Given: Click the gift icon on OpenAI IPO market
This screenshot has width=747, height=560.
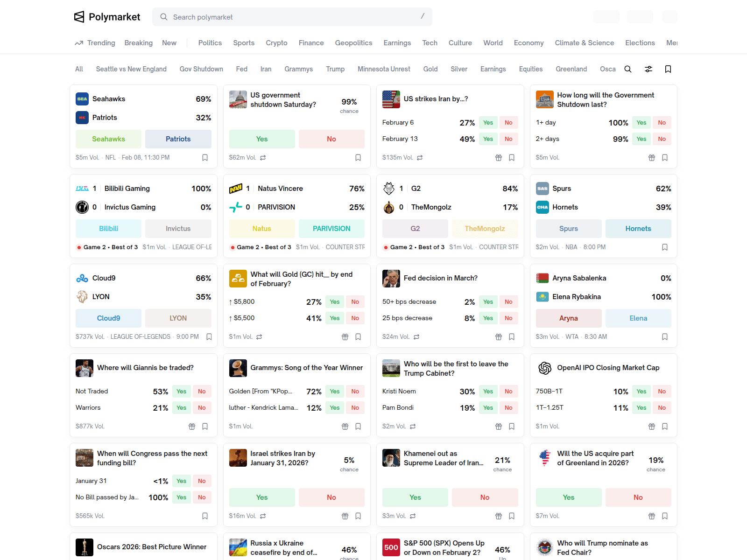Looking at the screenshot, I should (651, 426).
